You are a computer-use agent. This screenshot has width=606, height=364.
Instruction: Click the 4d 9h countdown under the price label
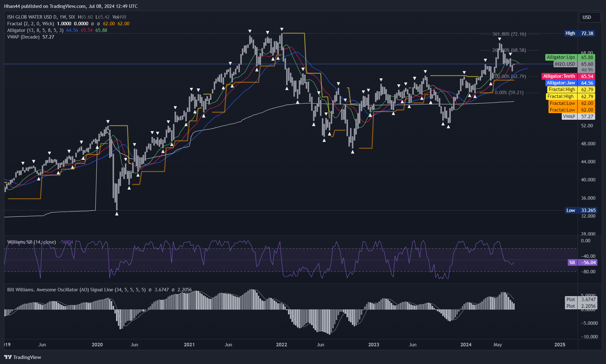(x=587, y=70)
